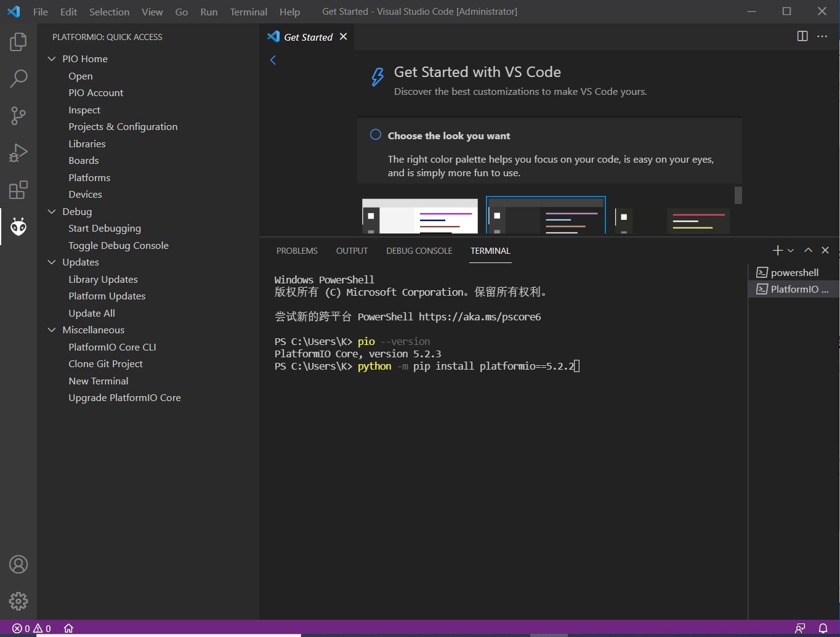Image resolution: width=840 pixels, height=637 pixels.
Task: Switch to the PROBLEMS panel tab
Action: pos(297,251)
